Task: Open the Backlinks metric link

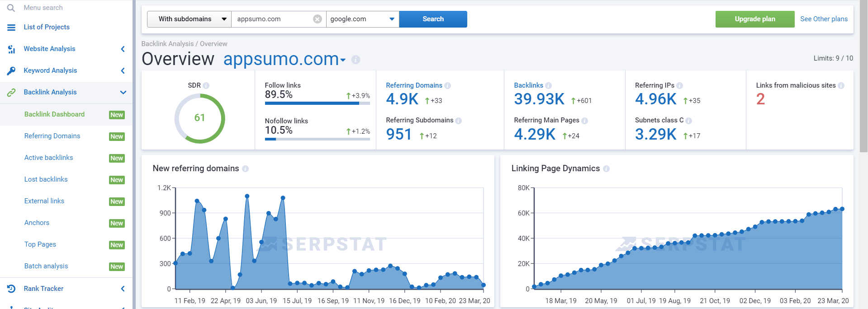Action: [528, 85]
